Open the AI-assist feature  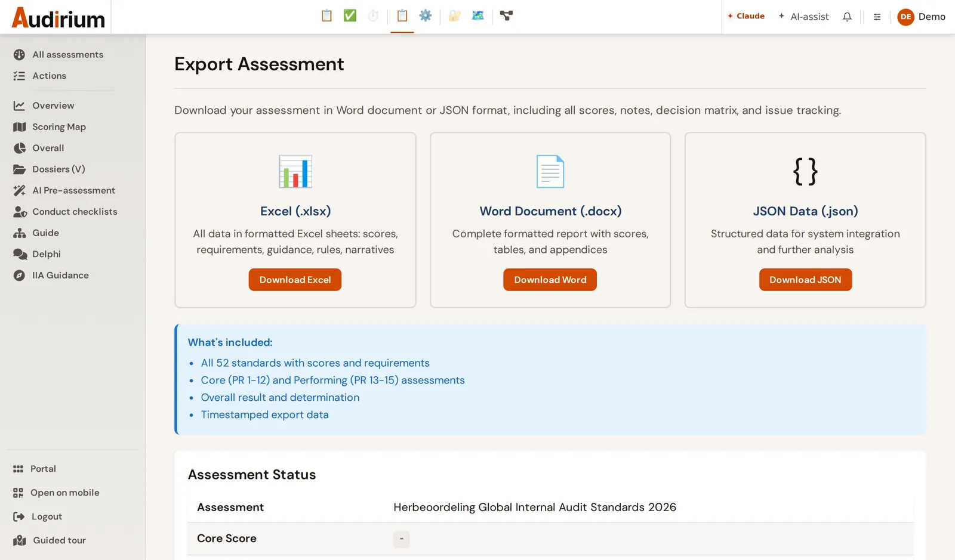[x=803, y=17]
